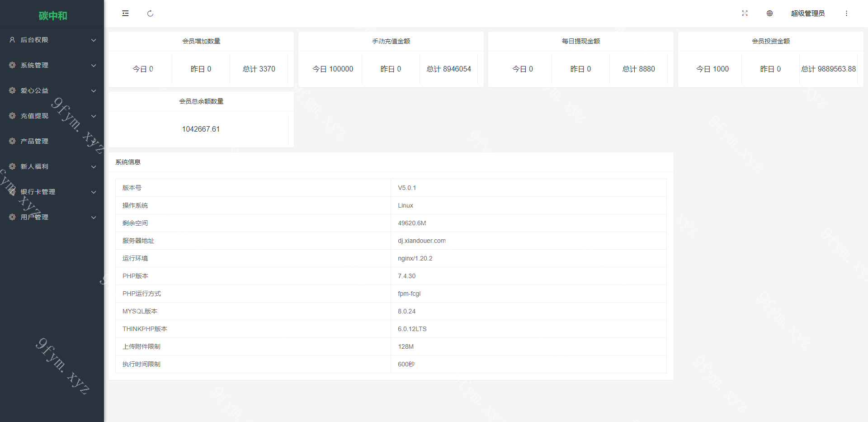
Task: Click 今日 100000 recharge value
Action: [x=333, y=69]
